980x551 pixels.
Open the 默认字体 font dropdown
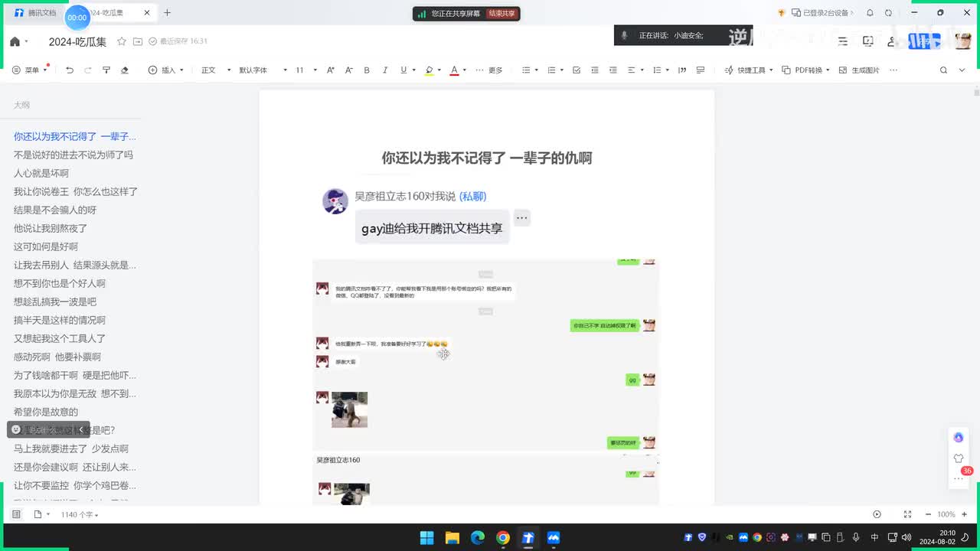pos(263,70)
